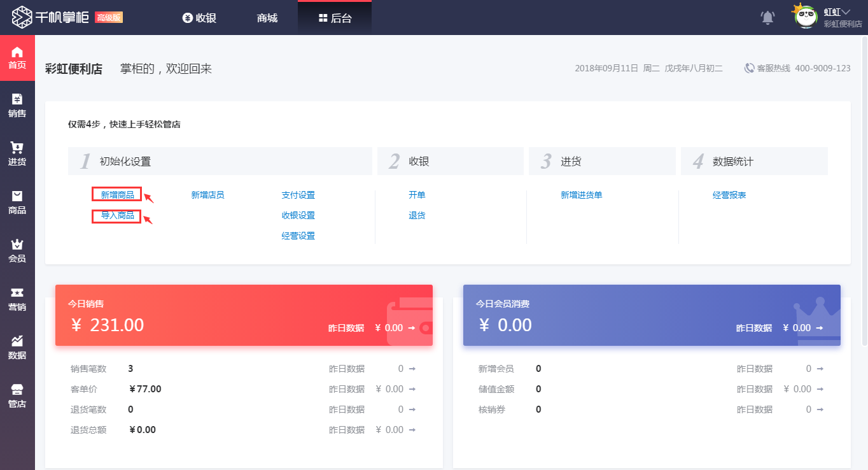868x470 pixels.
Task: Click the 虹虹 panda avatar thumbnail
Action: pos(806,17)
